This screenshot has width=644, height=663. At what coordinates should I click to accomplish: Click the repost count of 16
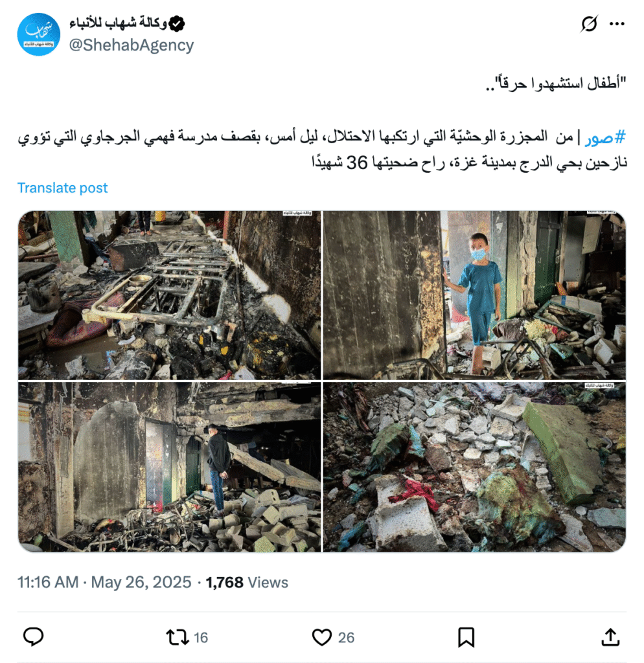coord(201,638)
